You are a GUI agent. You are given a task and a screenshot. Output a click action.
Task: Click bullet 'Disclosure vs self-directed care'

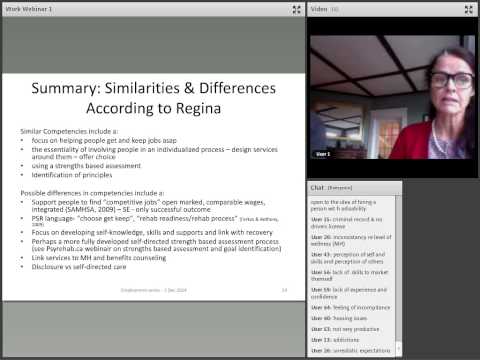click(x=79, y=267)
